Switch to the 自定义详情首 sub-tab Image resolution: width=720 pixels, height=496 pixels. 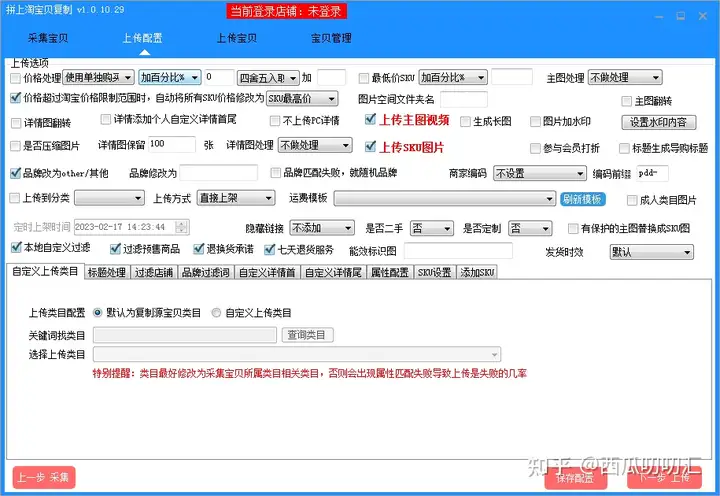click(x=267, y=272)
